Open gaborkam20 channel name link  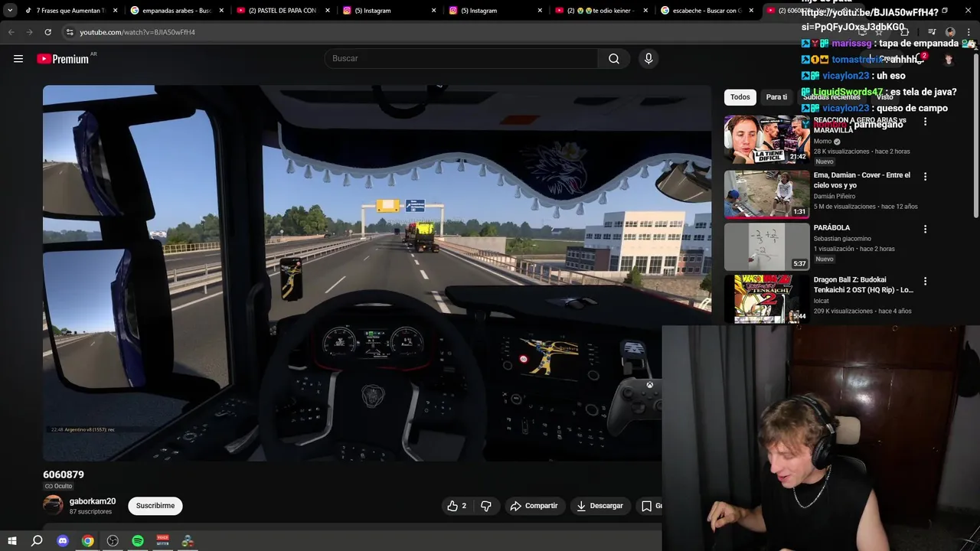click(x=93, y=501)
